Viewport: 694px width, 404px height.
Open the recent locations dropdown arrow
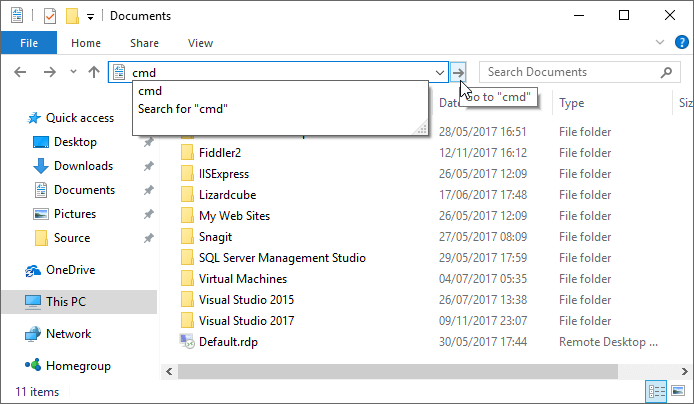[73, 72]
